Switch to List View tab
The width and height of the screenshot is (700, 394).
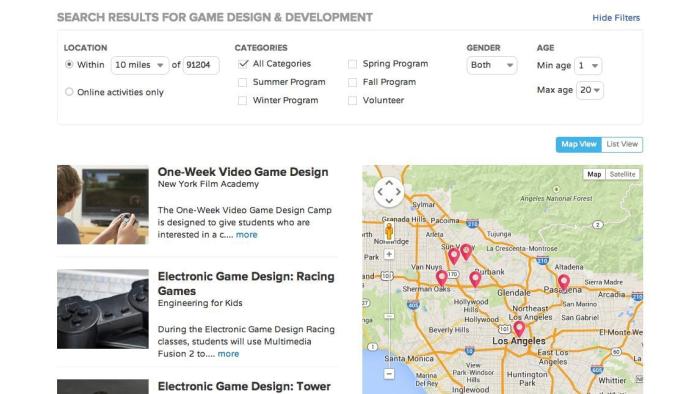(622, 145)
